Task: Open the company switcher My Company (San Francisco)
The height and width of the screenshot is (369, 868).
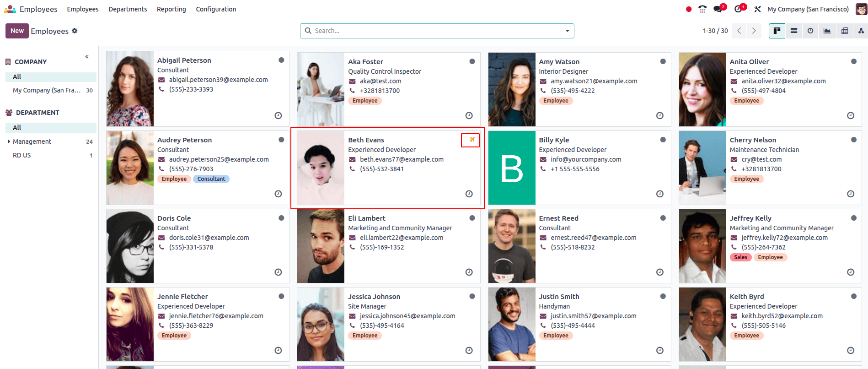Action: [808, 9]
